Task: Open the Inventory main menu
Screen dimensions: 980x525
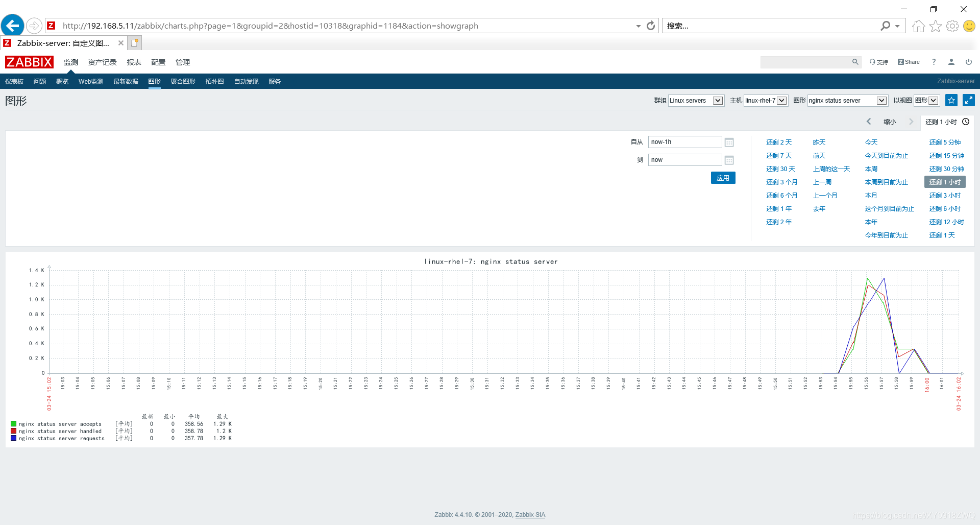Action: coord(102,62)
